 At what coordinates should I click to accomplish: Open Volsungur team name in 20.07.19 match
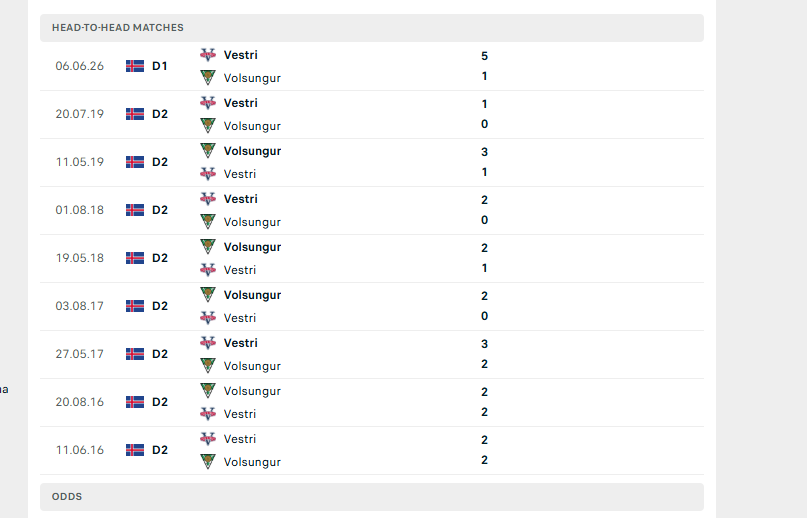252,126
